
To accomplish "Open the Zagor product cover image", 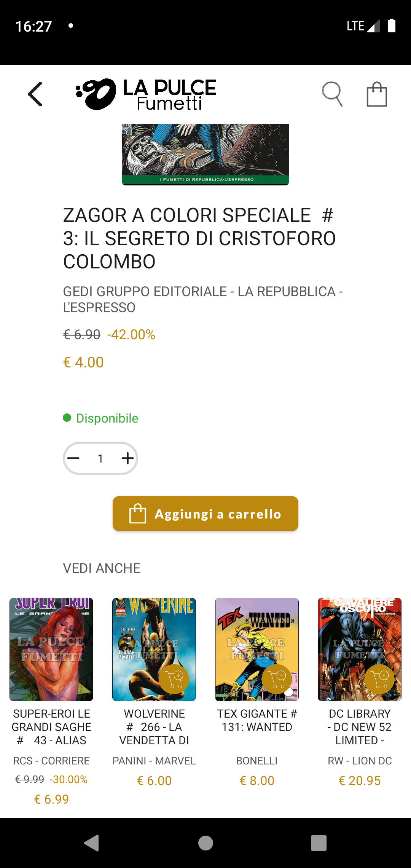I will pos(205,154).
